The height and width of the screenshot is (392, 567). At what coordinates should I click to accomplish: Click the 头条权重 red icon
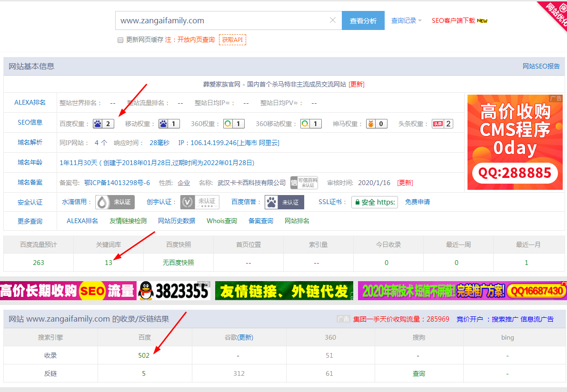click(438, 124)
